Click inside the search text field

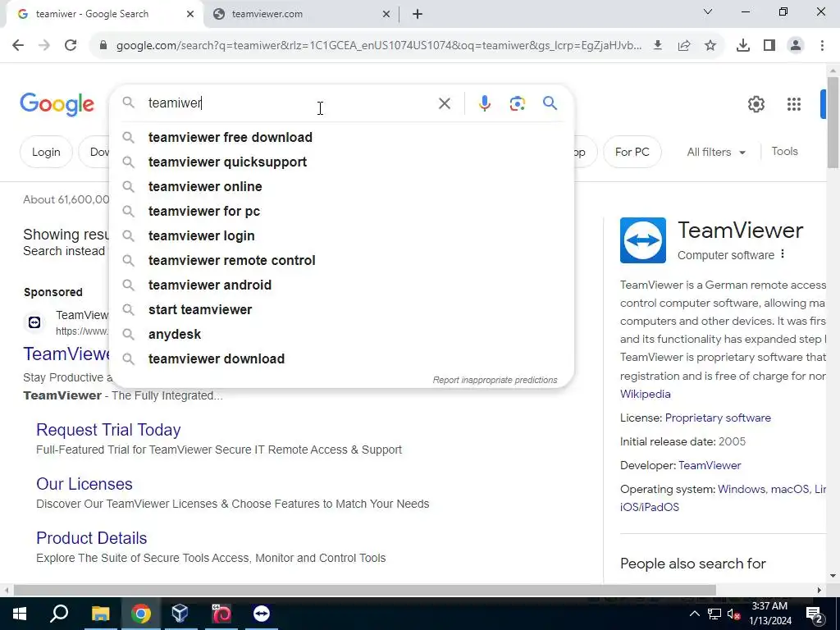tap(290, 103)
